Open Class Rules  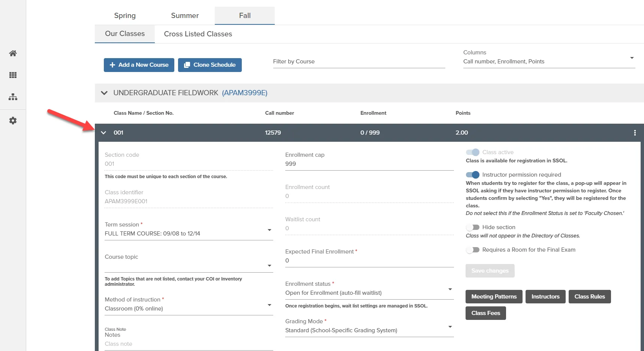(x=590, y=297)
